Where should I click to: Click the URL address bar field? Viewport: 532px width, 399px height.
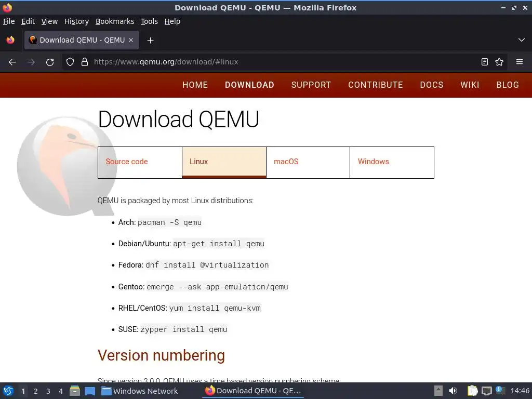click(285, 62)
